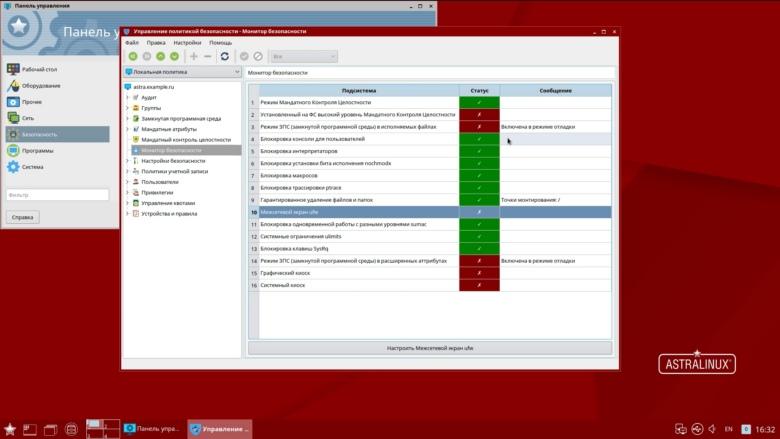The width and height of the screenshot is (780, 439).
Task: Sort by the Сообщение column header
Action: tap(556, 90)
